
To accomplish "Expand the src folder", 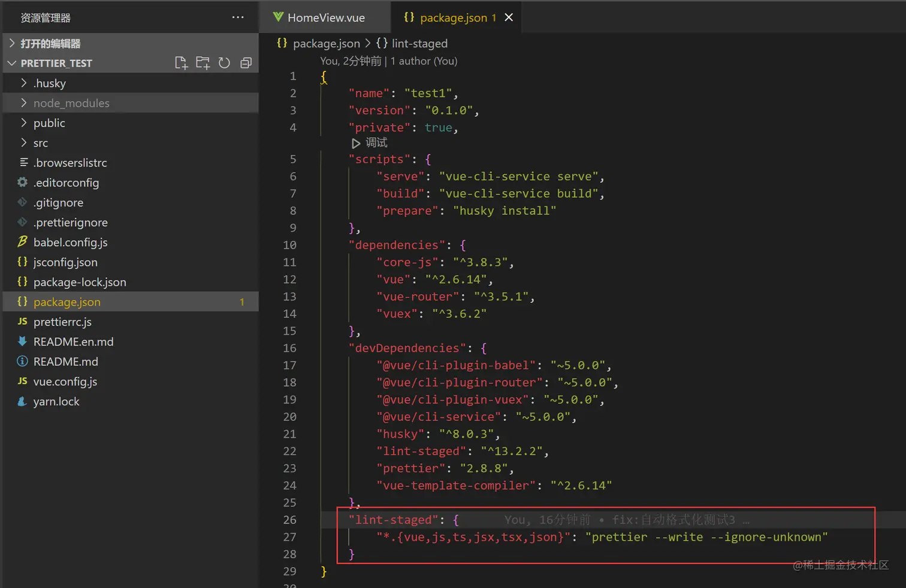I will (40, 143).
